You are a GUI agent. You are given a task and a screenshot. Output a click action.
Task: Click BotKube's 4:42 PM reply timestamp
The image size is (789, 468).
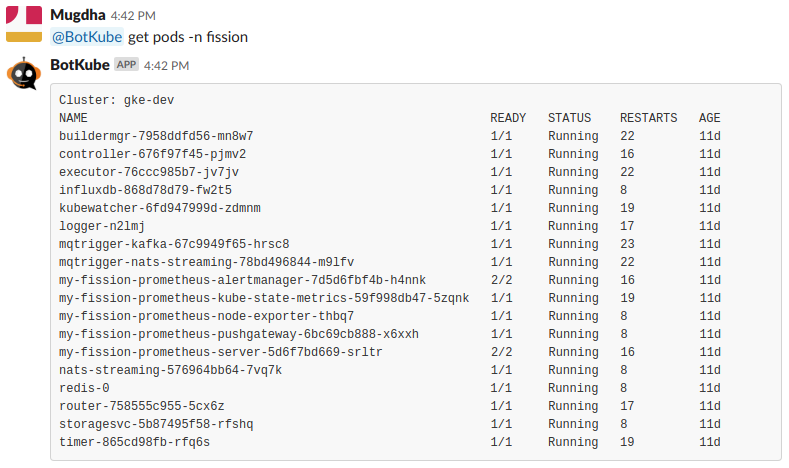[x=166, y=65]
